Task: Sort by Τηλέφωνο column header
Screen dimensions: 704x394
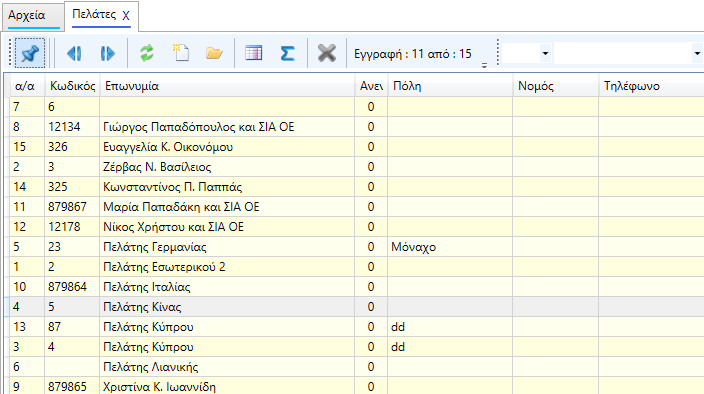Action: pos(651,86)
